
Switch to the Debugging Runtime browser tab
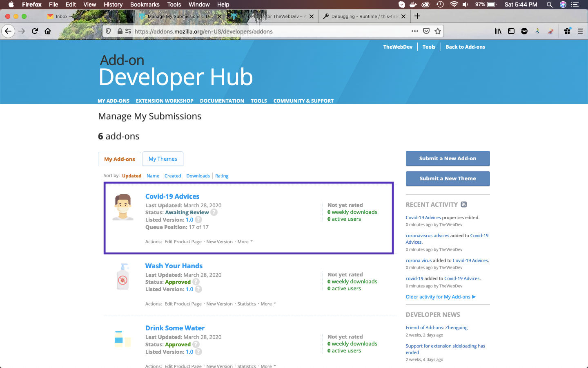click(x=364, y=16)
